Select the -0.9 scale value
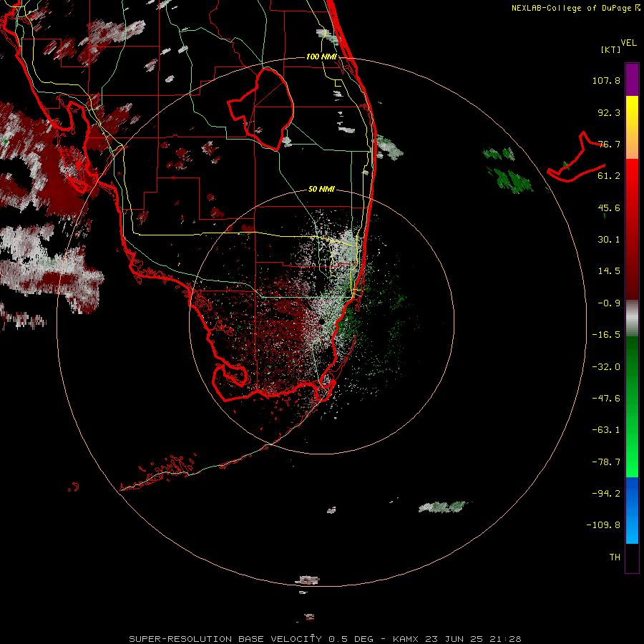Image resolution: width=644 pixels, height=644 pixels. 609,303
